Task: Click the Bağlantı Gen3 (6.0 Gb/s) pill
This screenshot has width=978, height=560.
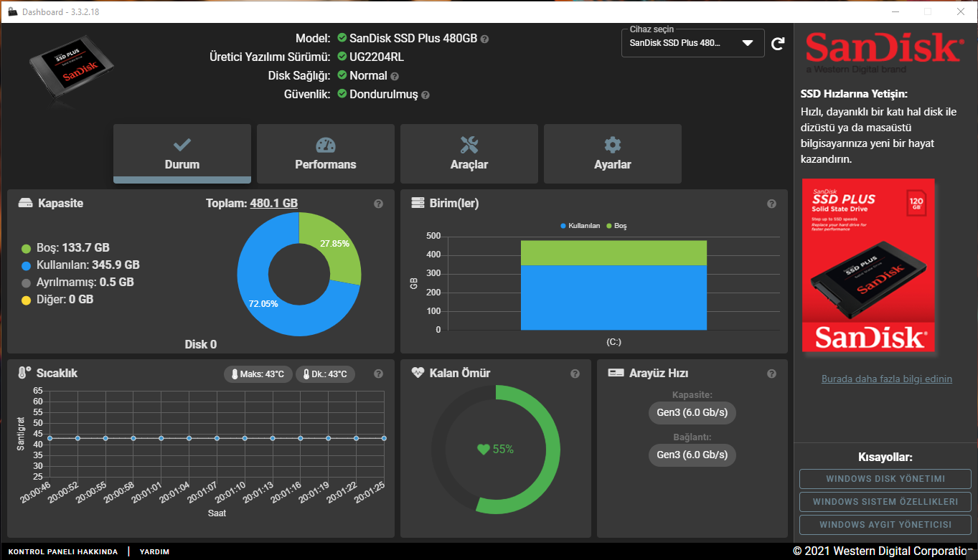Action: [x=692, y=455]
